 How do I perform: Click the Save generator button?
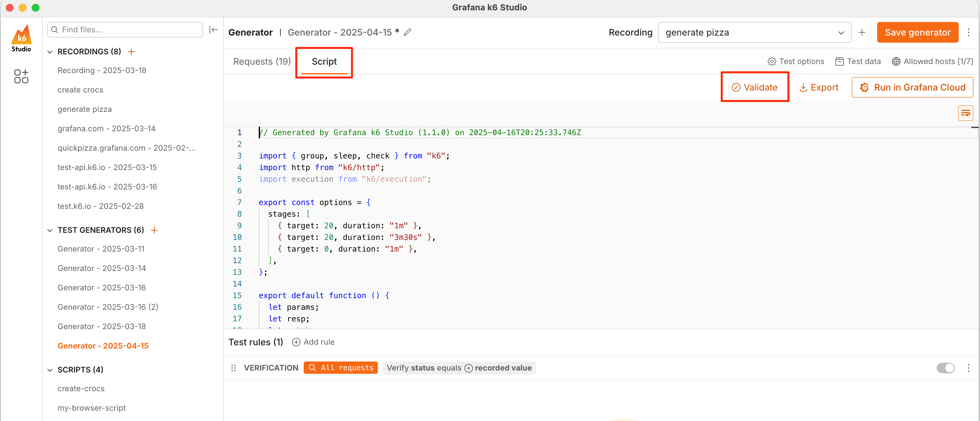coord(917,32)
